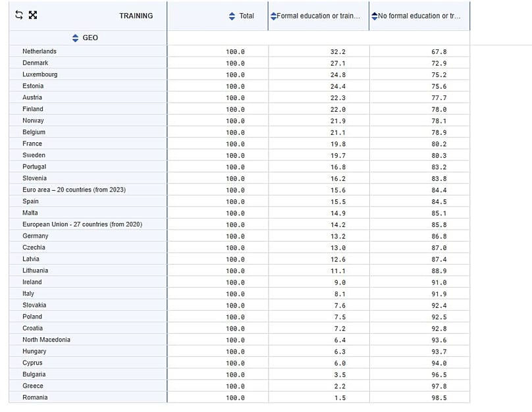
Task: Sort the Formal education or training column
Action: 273,16
